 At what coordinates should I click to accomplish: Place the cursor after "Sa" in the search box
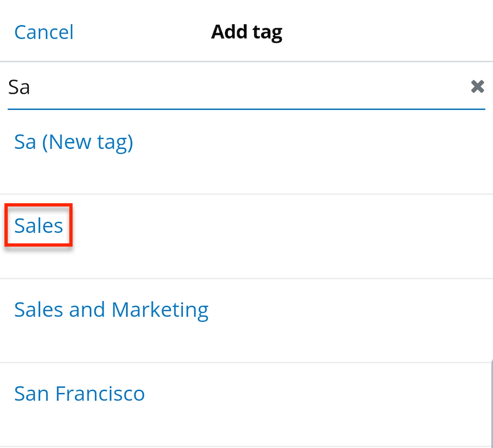click(x=32, y=87)
